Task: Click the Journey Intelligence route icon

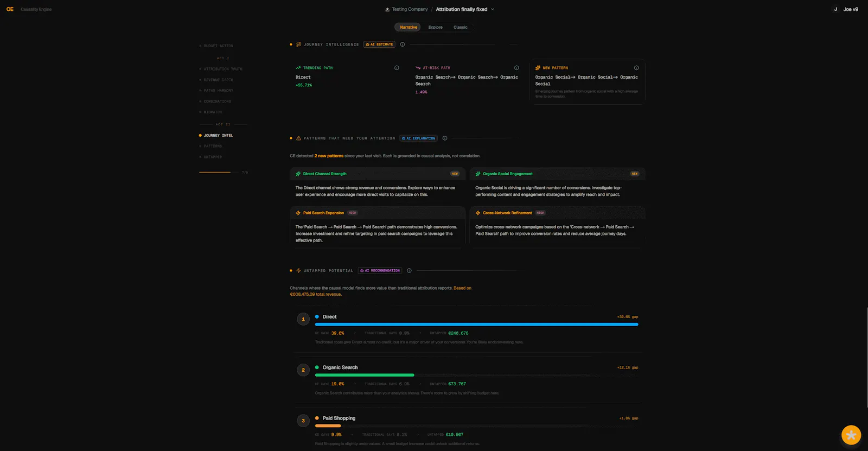Action: point(298,45)
